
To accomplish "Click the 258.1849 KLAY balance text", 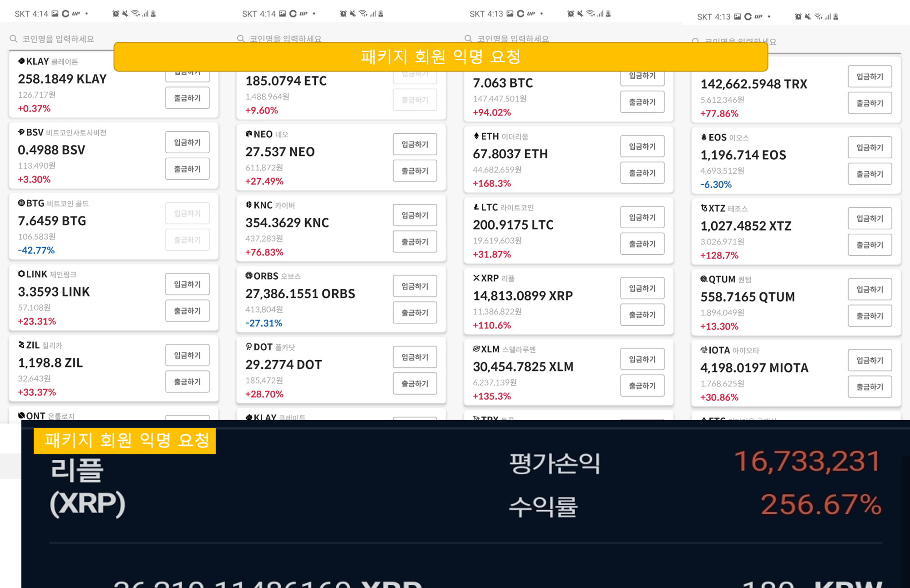I will click(x=62, y=79).
